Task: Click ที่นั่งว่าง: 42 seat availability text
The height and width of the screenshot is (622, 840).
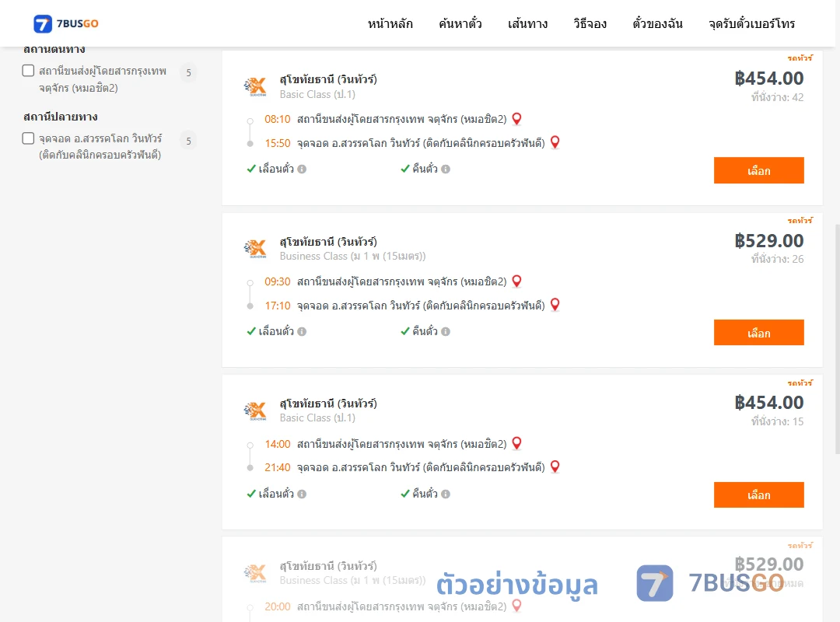Action: [777, 97]
